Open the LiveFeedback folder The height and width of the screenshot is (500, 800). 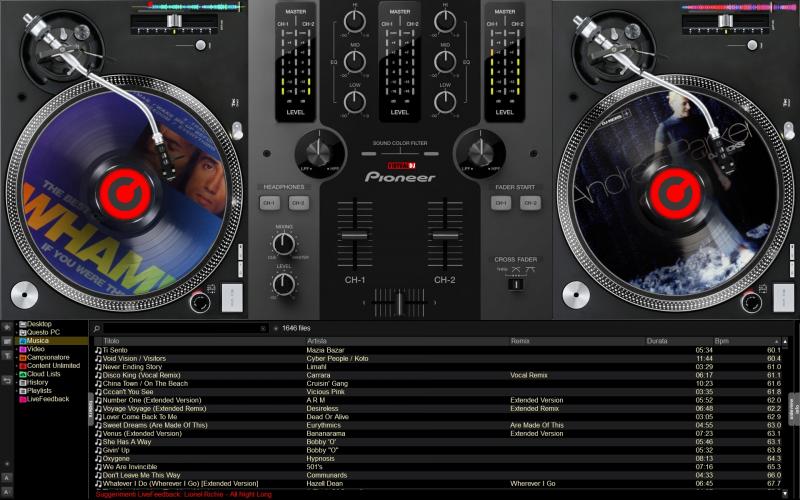click(x=44, y=399)
